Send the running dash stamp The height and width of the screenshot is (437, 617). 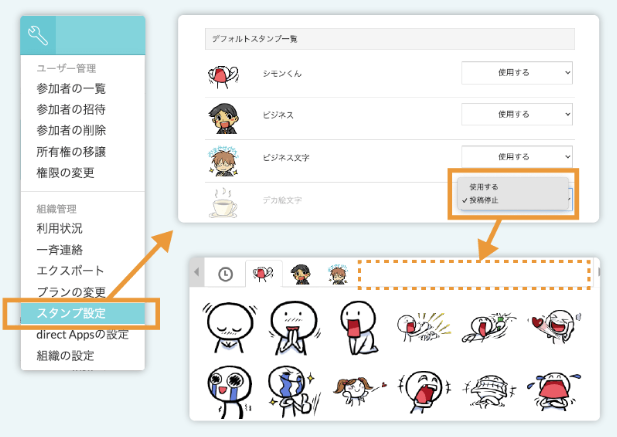(x=488, y=327)
